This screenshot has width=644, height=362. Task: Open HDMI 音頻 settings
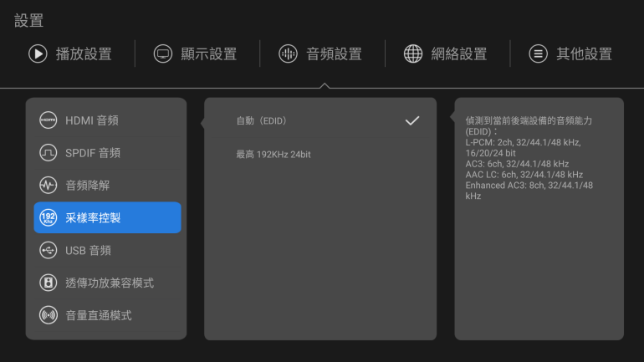[107, 120]
